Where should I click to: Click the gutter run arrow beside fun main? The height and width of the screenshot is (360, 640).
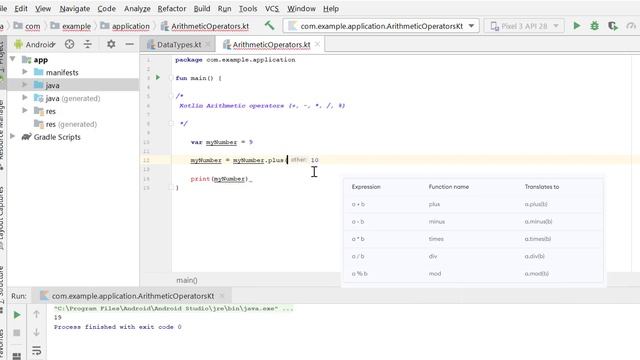(x=158, y=78)
